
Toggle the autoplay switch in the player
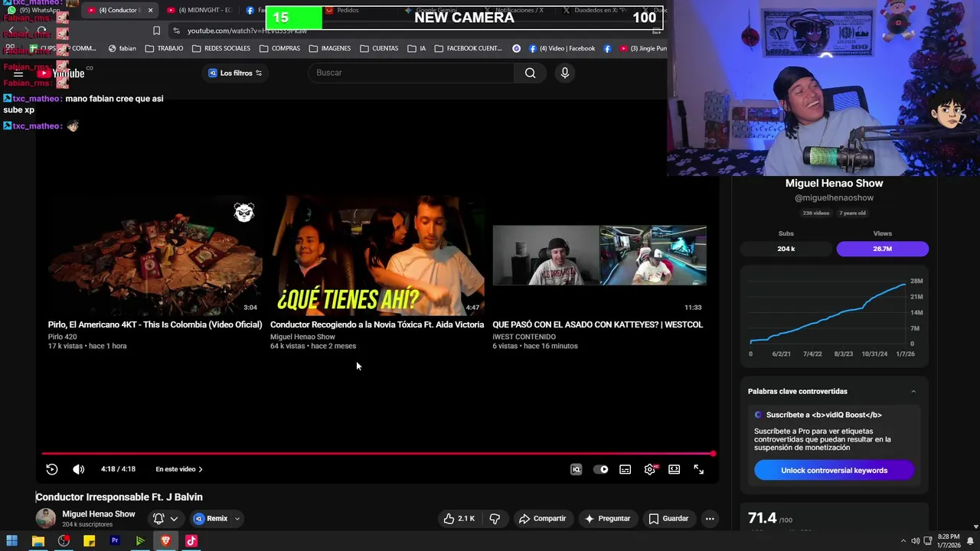pos(601,469)
